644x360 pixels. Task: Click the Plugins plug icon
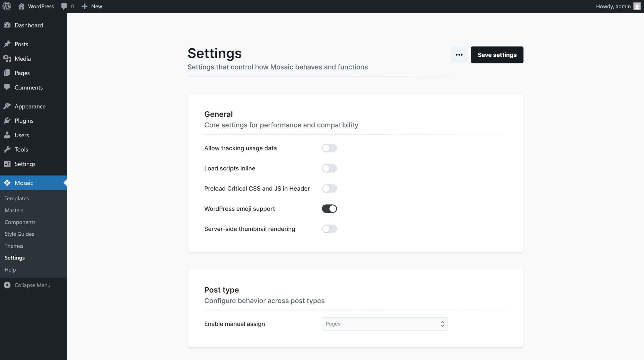[7, 121]
